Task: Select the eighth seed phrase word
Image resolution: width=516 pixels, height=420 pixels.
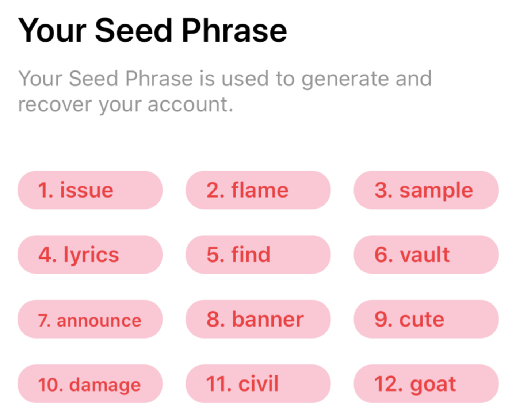Action: [x=258, y=319]
